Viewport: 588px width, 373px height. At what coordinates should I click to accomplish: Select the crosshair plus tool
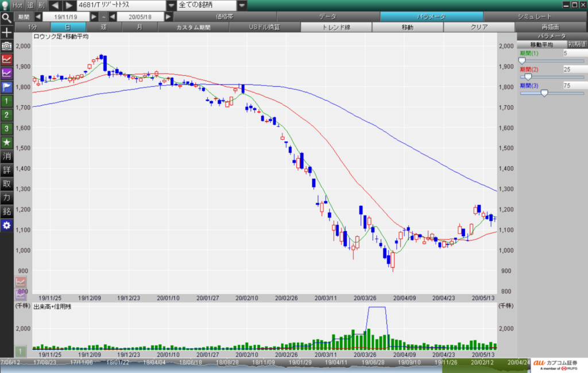click(x=7, y=32)
